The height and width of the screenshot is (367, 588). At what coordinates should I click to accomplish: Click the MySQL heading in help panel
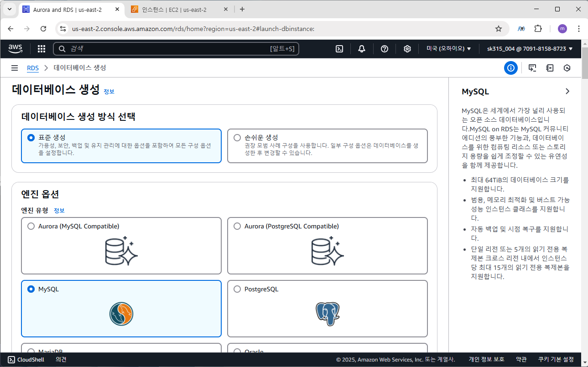[x=475, y=92]
